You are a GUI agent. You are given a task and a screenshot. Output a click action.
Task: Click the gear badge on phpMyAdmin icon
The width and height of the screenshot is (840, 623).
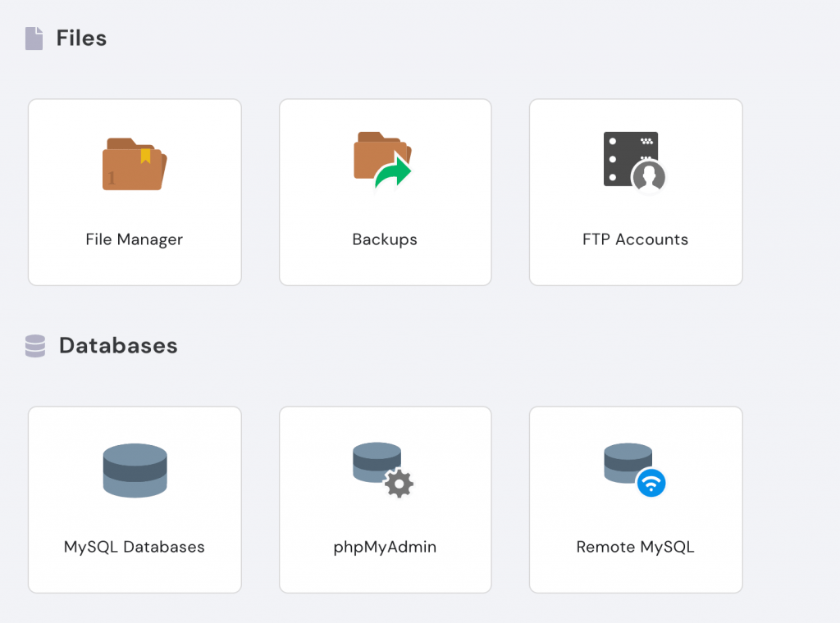(x=399, y=484)
